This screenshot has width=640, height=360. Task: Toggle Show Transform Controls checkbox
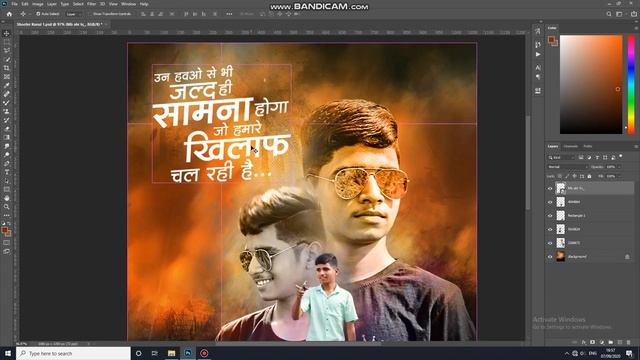pyautogui.click(x=91, y=14)
